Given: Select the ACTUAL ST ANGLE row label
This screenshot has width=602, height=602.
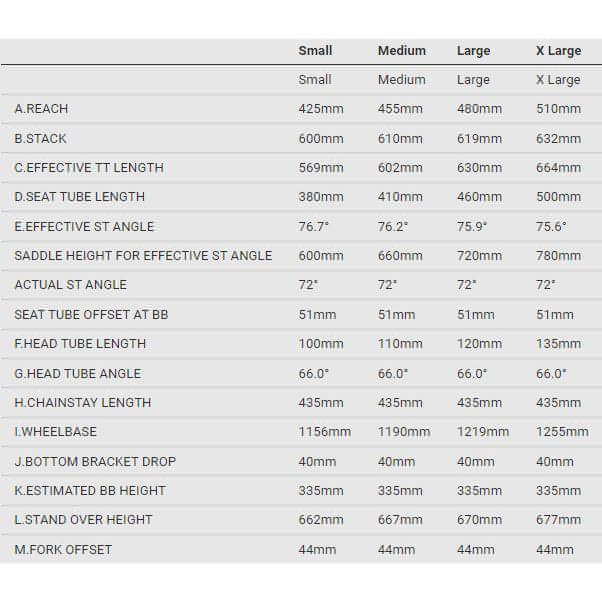Looking at the screenshot, I should (x=70, y=285).
